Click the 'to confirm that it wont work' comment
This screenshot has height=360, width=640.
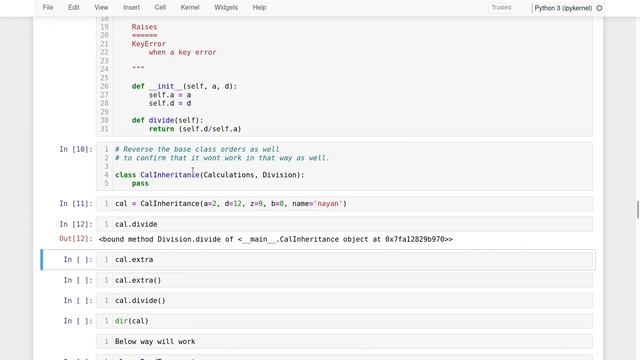pyautogui.click(x=222, y=158)
